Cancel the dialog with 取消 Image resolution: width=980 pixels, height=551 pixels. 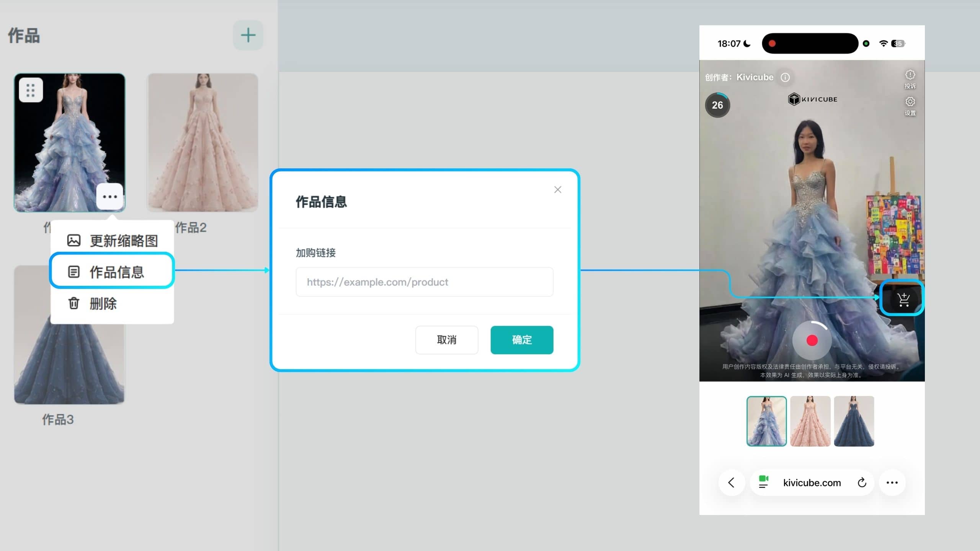pos(446,340)
